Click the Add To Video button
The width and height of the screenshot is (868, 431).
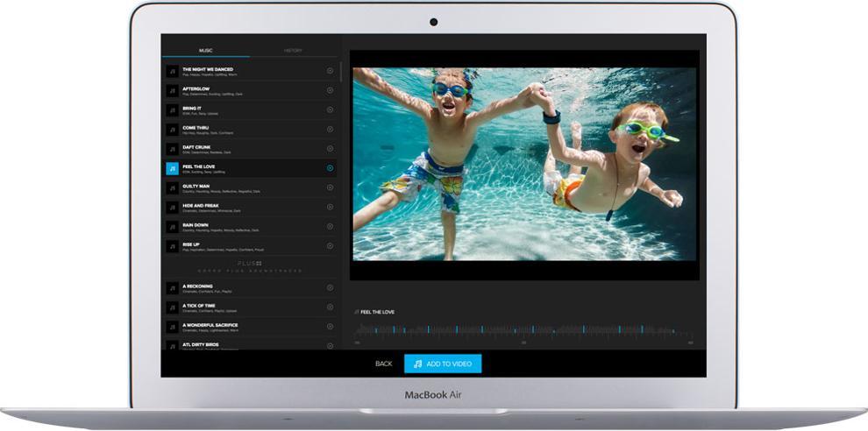coord(443,364)
